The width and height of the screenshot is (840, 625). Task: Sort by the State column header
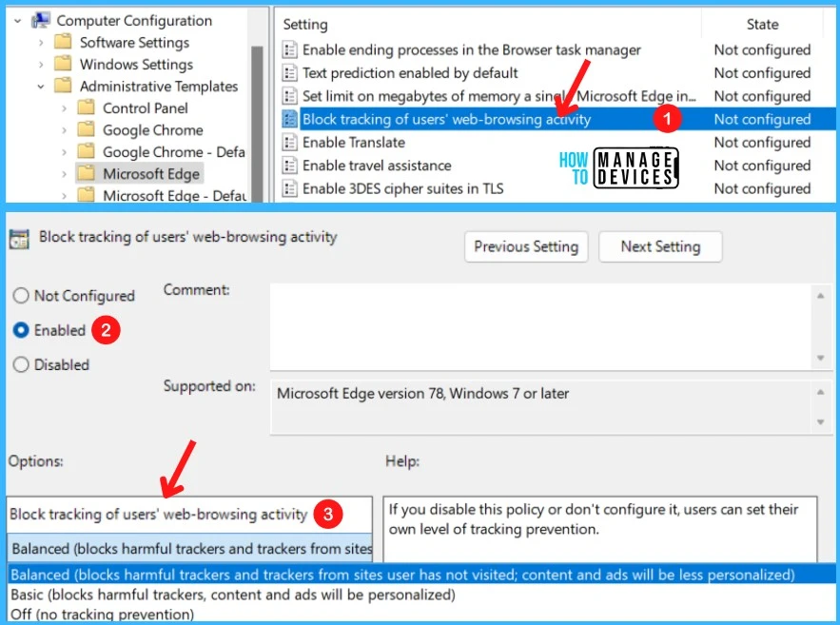tap(762, 24)
